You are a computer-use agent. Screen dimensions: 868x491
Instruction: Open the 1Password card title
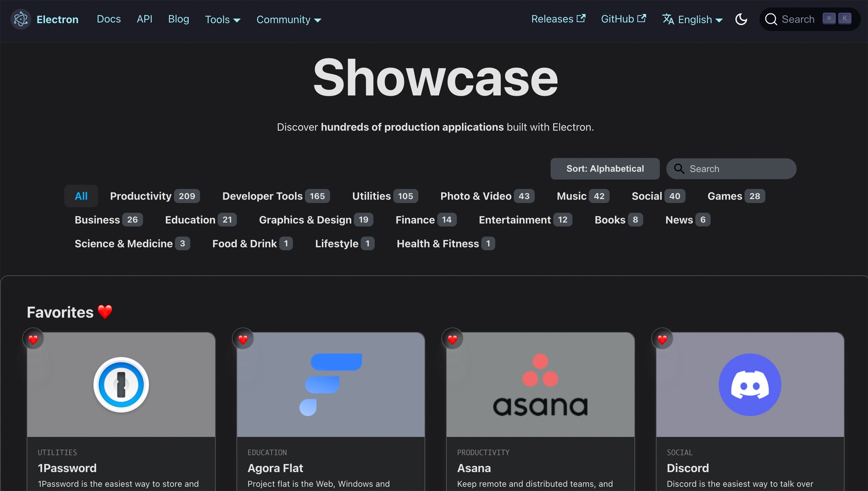[67, 468]
